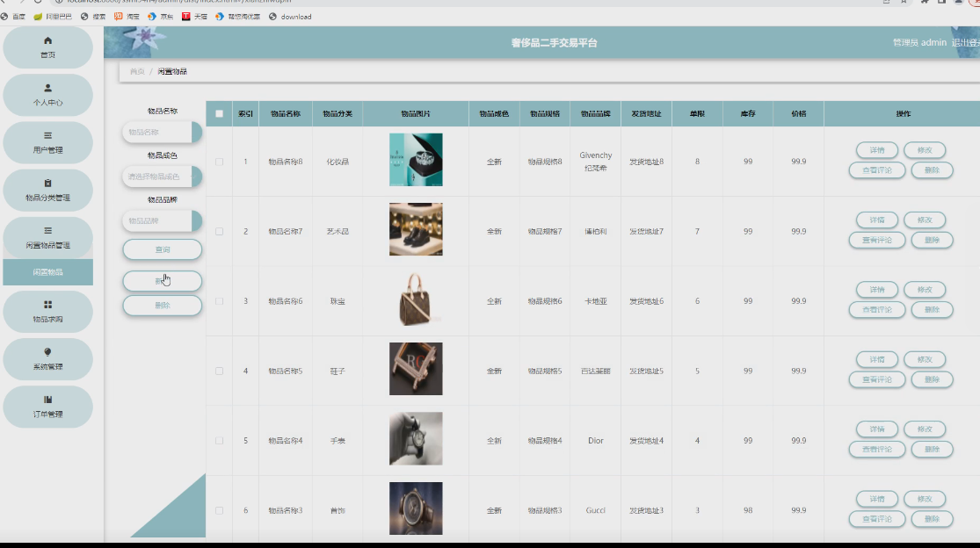Image resolution: width=980 pixels, height=548 pixels.
Task: Click the 搜索 bookmark
Action: tap(93, 17)
